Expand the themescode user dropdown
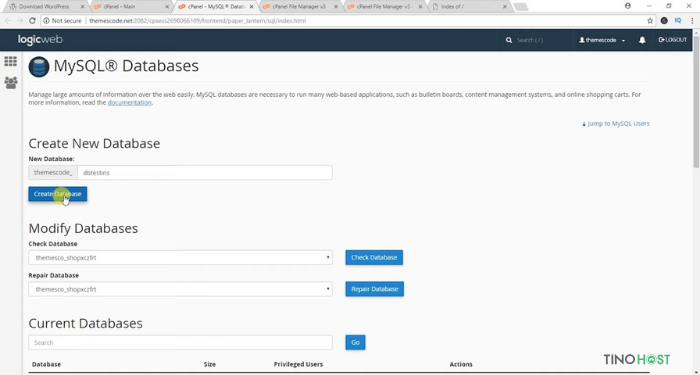700x375 pixels. (x=602, y=40)
